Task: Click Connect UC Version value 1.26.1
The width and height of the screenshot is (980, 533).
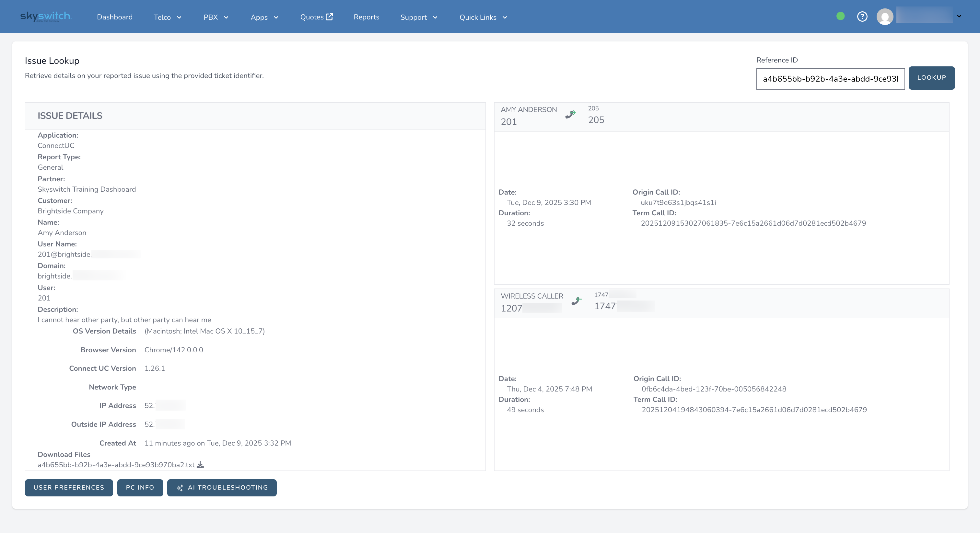Action: coord(155,369)
